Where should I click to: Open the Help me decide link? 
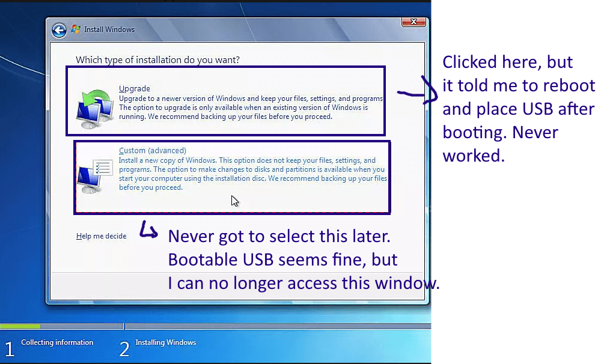[x=101, y=236]
